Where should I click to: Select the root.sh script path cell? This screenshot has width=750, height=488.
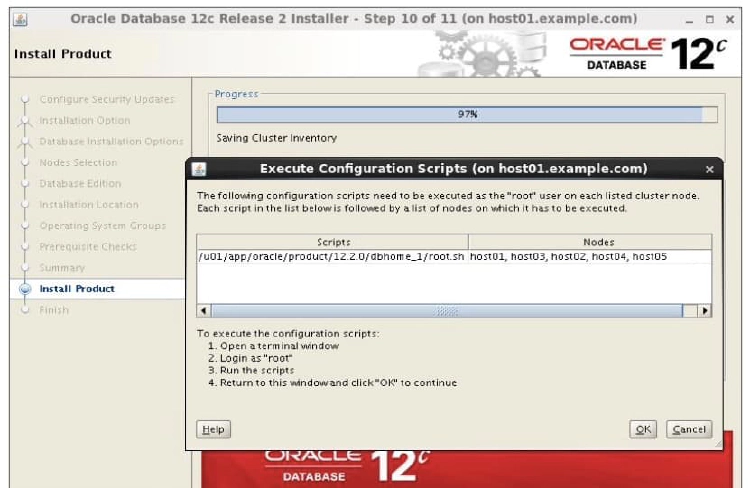[x=332, y=256]
